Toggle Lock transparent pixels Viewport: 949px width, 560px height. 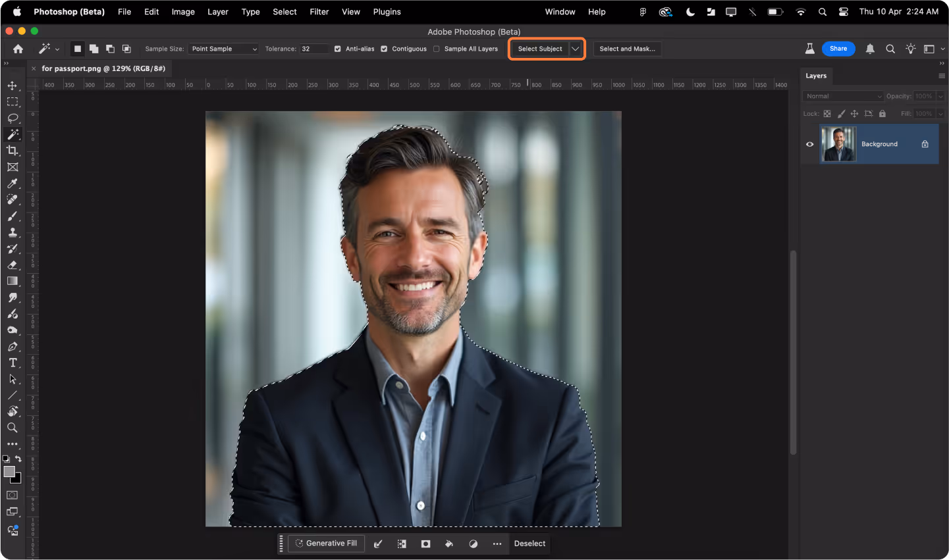click(827, 114)
